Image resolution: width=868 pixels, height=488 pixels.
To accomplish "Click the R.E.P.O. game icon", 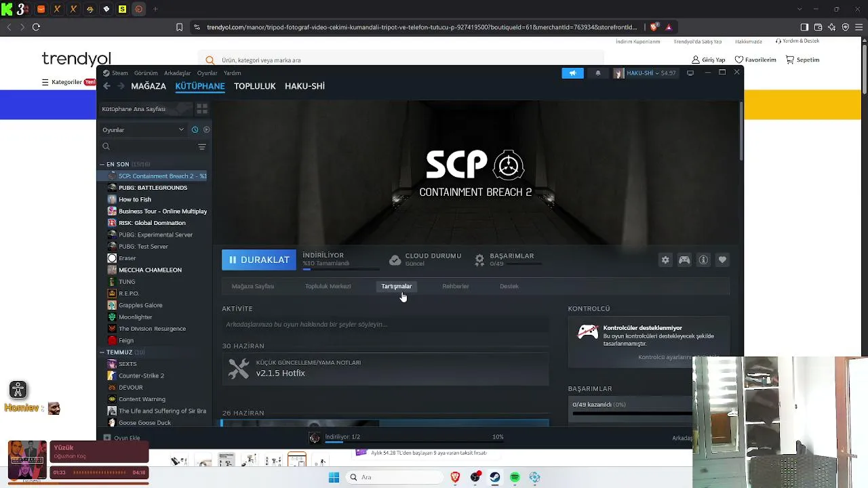I will 112,293.
